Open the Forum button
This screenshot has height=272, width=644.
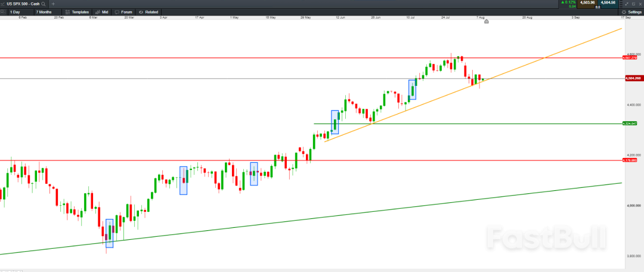pos(124,12)
